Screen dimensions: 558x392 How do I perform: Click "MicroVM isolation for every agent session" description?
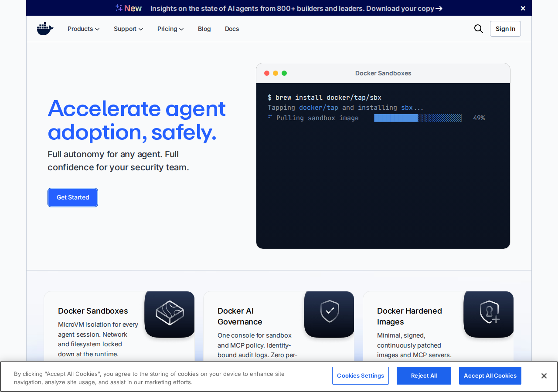click(98, 339)
